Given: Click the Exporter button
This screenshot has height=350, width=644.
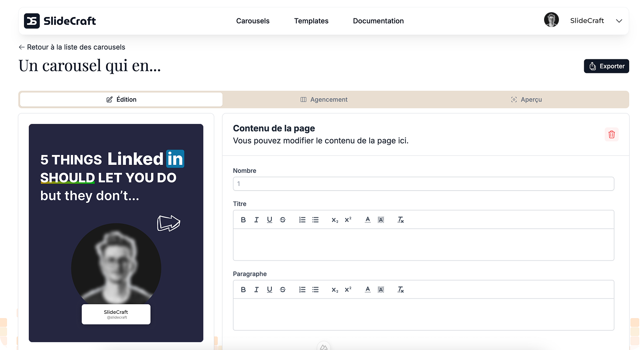Looking at the screenshot, I should pyautogui.click(x=606, y=66).
